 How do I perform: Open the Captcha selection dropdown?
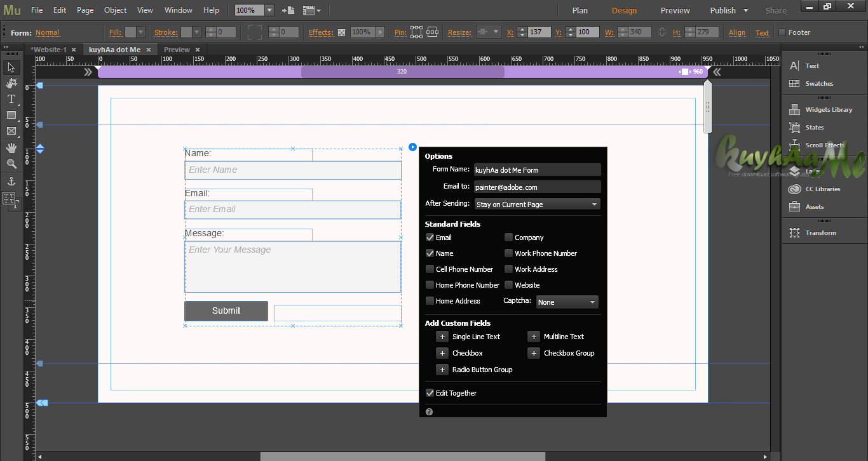(x=567, y=302)
